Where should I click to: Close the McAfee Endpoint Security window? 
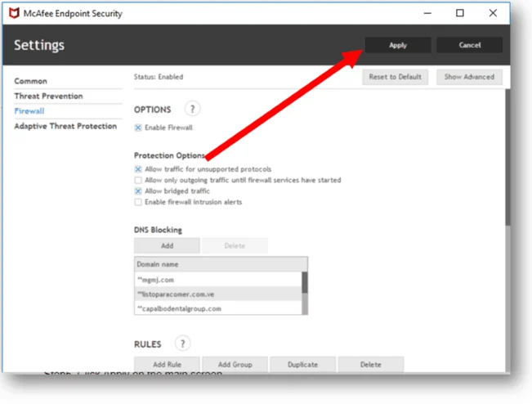[x=493, y=13]
